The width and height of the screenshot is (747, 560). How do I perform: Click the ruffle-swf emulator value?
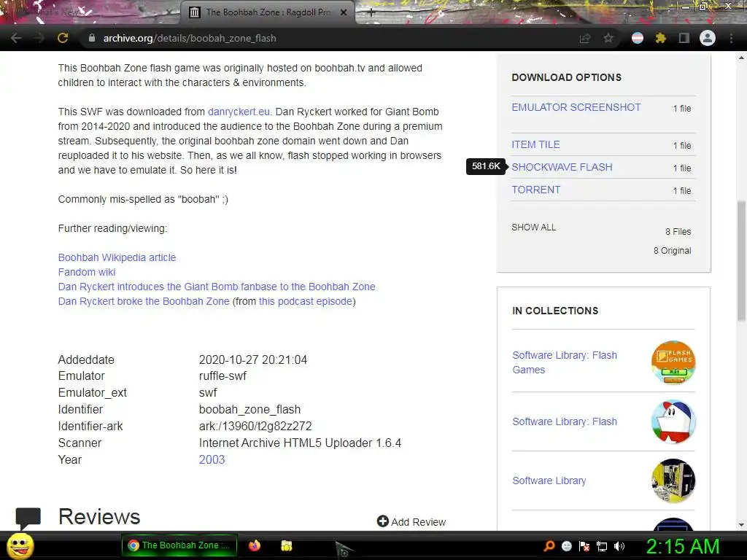[222, 376]
